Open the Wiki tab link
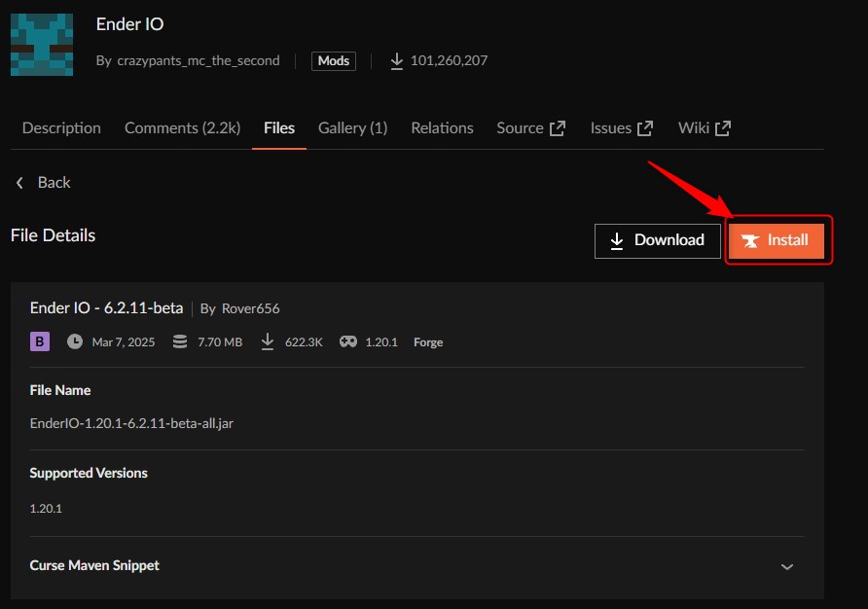Image resolution: width=868 pixels, height=609 pixels. coord(705,127)
